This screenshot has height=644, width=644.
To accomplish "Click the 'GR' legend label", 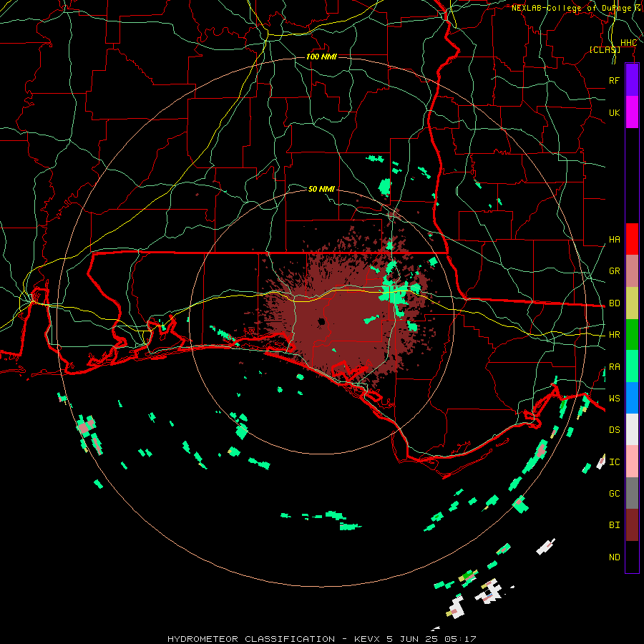I will 614,271.
